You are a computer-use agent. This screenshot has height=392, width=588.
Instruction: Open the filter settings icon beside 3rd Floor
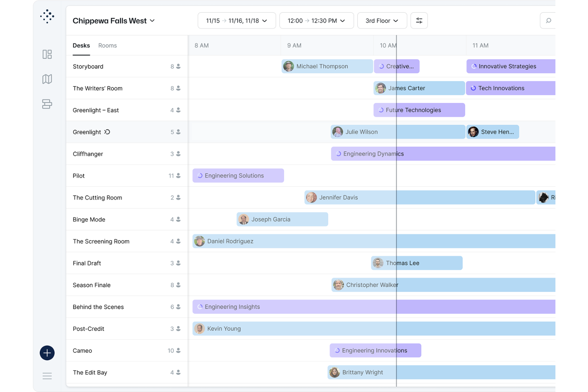[x=419, y=20]
